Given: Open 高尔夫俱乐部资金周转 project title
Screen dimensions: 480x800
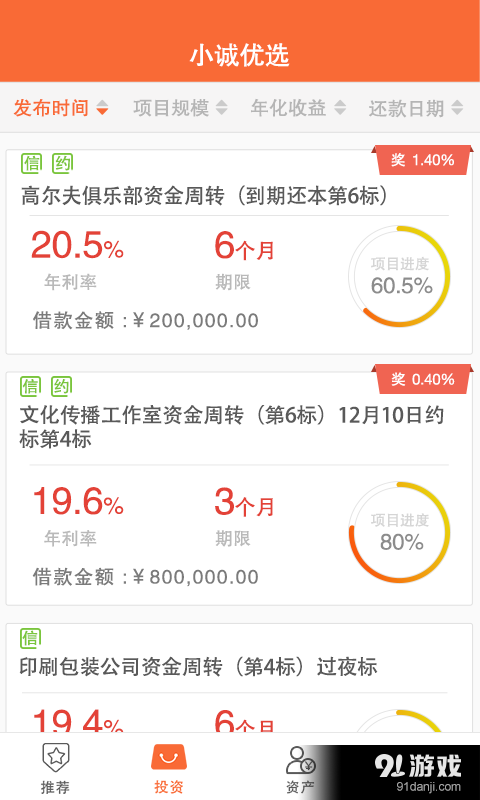Looking at the screenshot, I should (x=205, y=196).
